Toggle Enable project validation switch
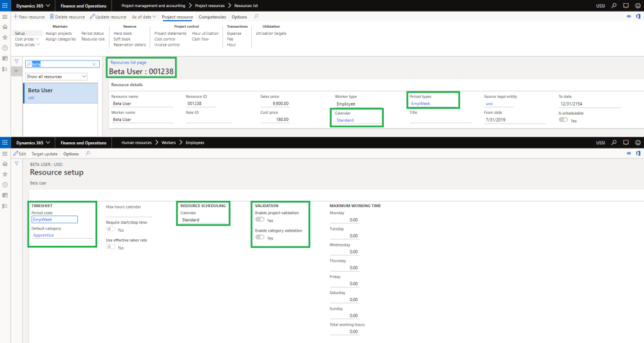Viewport: 644px width, 343px height. (x=260, y=220)
